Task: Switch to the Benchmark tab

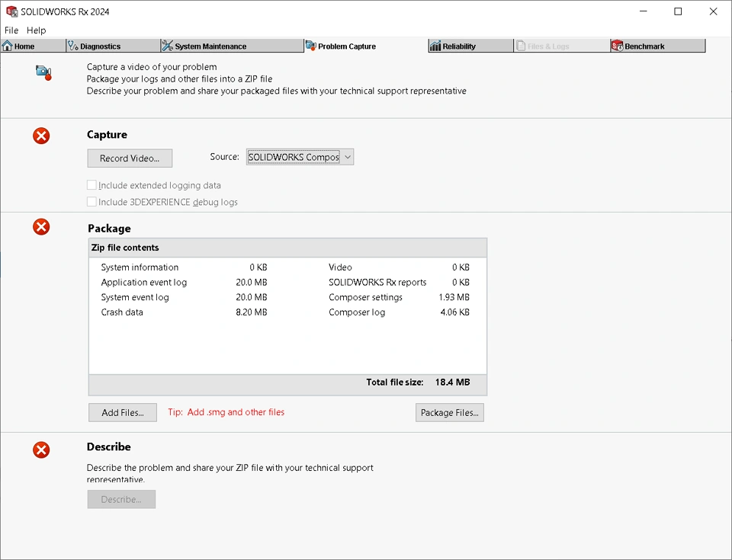Action: point(657,46)
